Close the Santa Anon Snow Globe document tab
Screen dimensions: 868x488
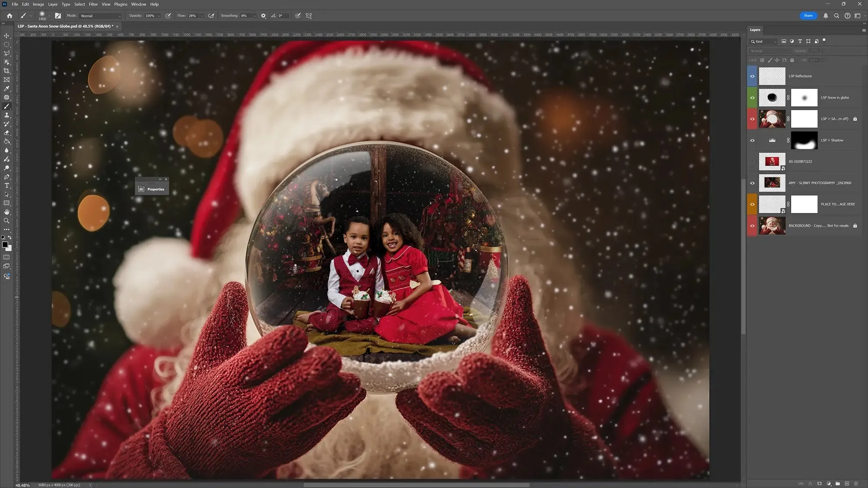point(117,26)
